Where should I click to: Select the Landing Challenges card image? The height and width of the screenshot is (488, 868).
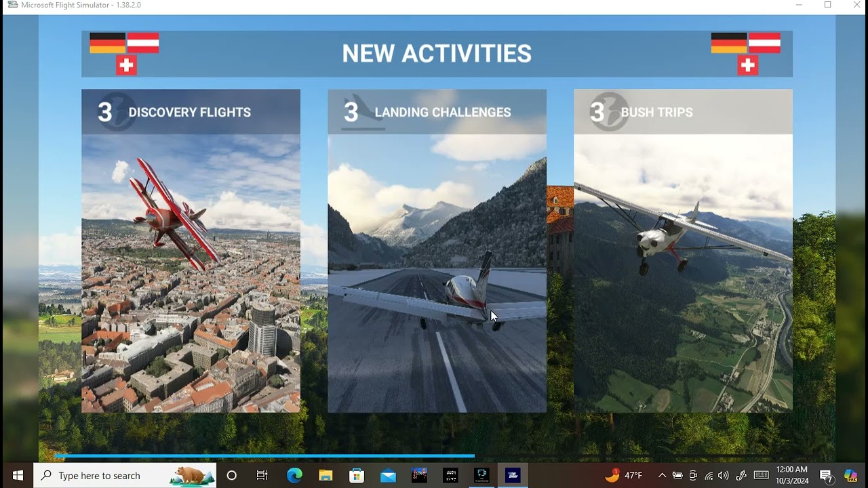pyautogui.click(x=437, y=273)
